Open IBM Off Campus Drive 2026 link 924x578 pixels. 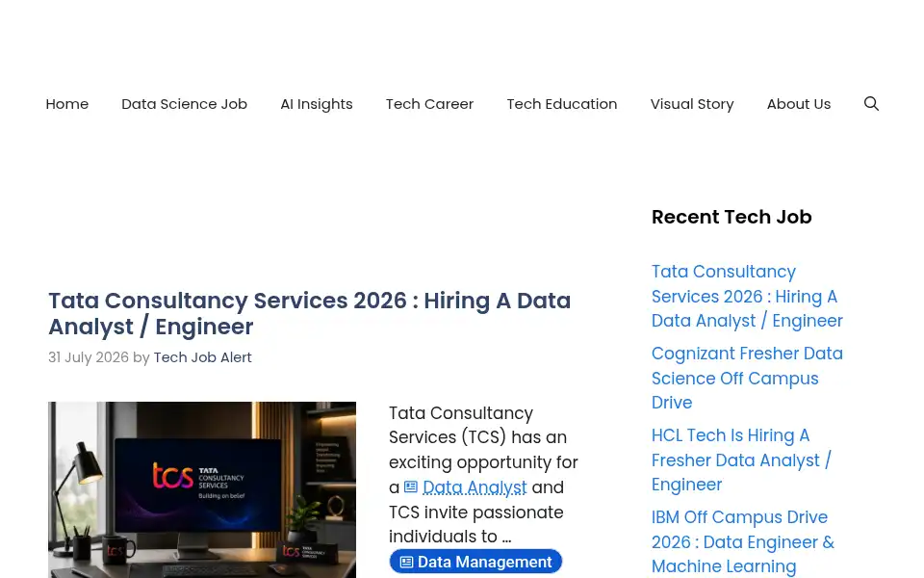(x=742, y=542)
